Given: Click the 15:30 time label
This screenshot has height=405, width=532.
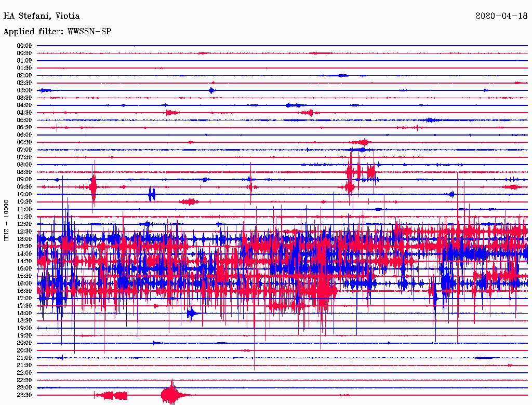Looking at the screenshot, I should (24, 276).
